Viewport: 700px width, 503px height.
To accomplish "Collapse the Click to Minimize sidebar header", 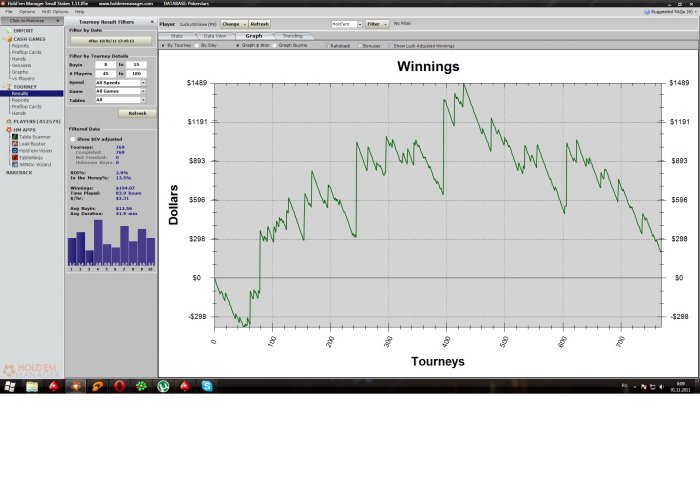I will 32,21.
